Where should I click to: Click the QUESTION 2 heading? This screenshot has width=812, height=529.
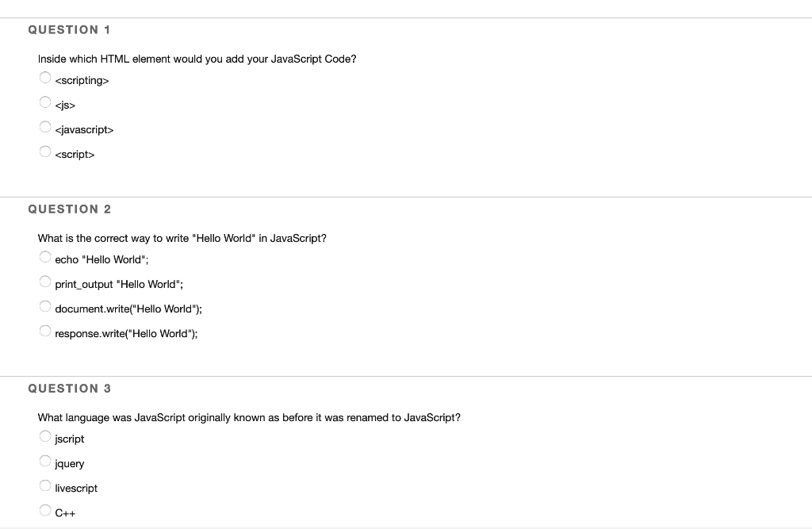[70, 209]
